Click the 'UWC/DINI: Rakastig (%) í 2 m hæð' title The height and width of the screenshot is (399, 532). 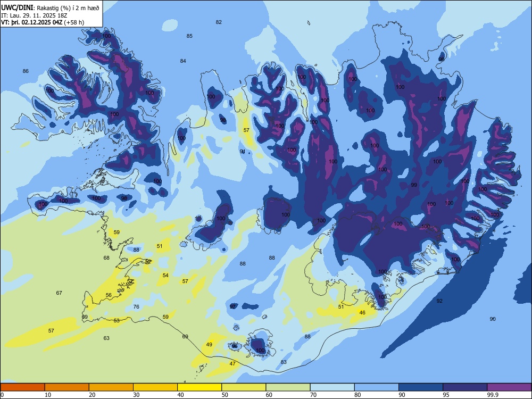pos(50,8)
